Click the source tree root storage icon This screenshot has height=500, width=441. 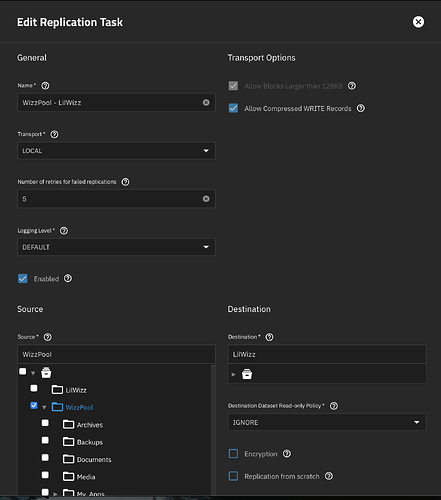(x=46, y=373)
